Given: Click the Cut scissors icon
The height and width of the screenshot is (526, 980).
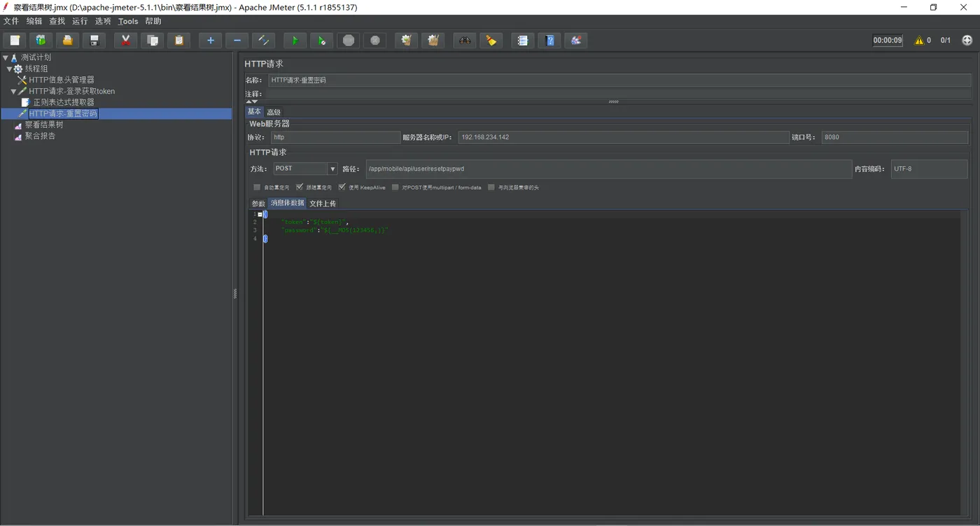Looking at the screenshot, I should coord(125,41).
